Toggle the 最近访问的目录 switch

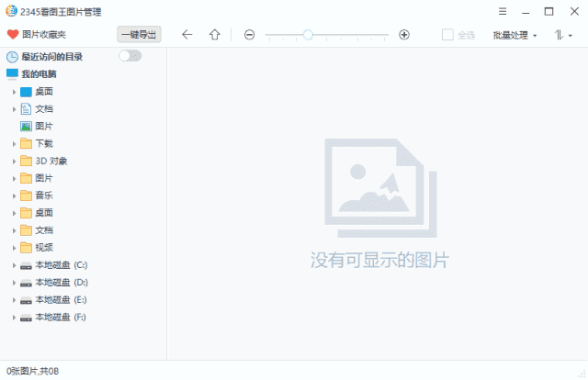(130, 56)
